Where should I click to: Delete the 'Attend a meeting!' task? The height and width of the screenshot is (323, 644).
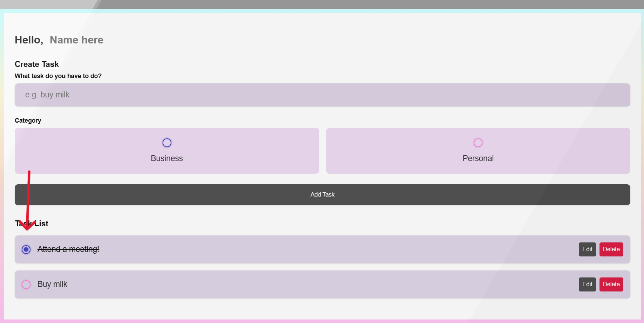(x=611, y=249)
